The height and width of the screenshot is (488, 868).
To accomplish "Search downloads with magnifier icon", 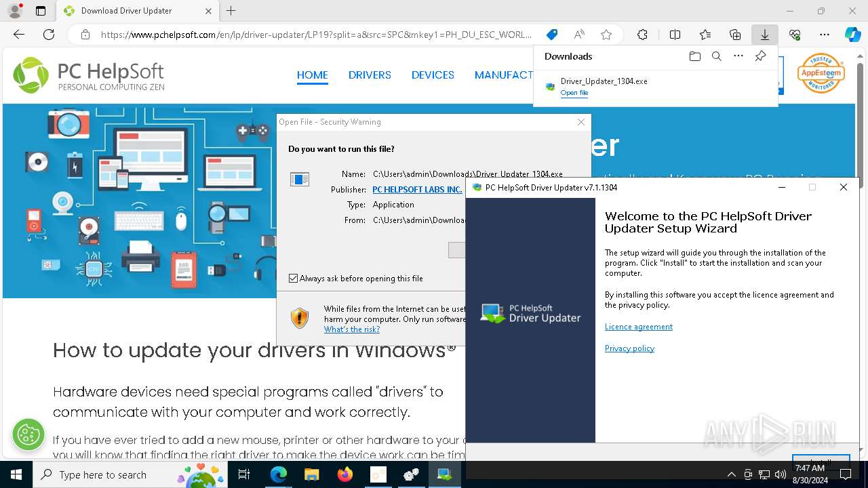I will (716, 56).
